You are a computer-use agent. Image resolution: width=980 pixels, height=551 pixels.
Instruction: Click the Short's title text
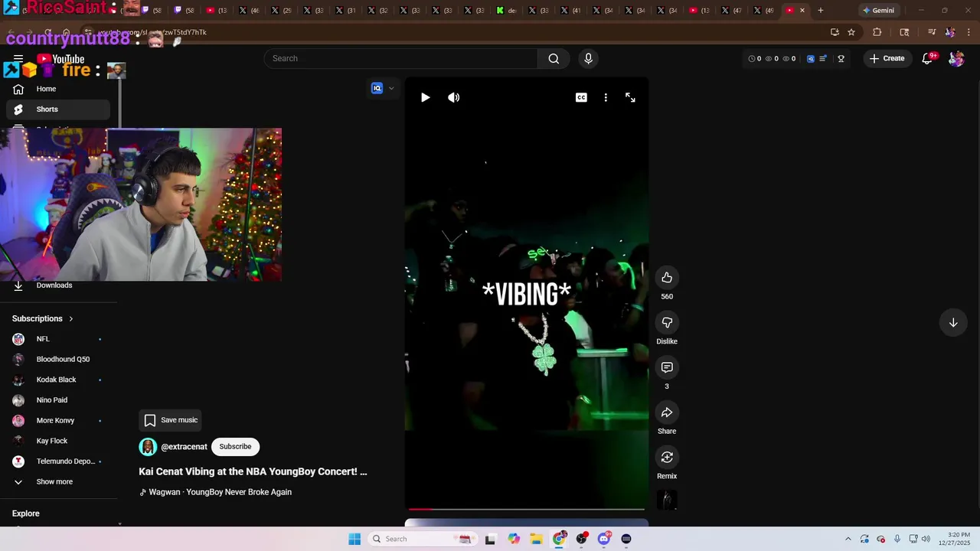[x=253, y=471]
